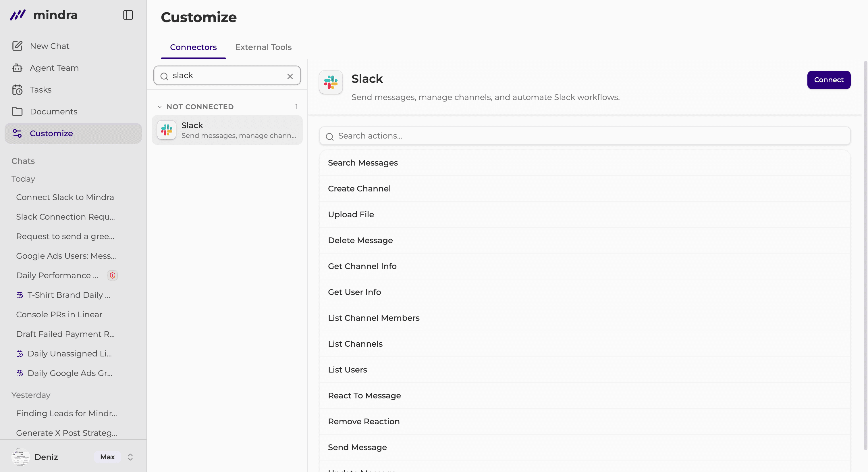Focus the connector search field containing slack
This screenshot has width=868, height=472.
[227, 75]
